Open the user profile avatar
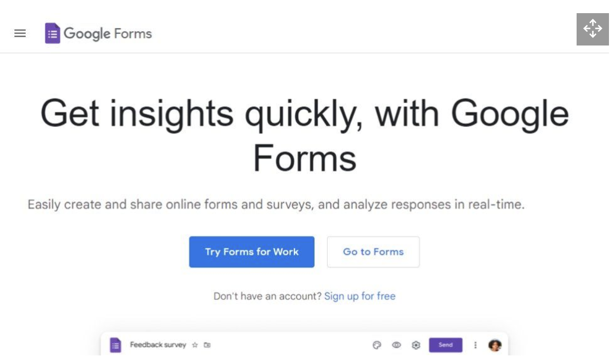 point(495,345)
